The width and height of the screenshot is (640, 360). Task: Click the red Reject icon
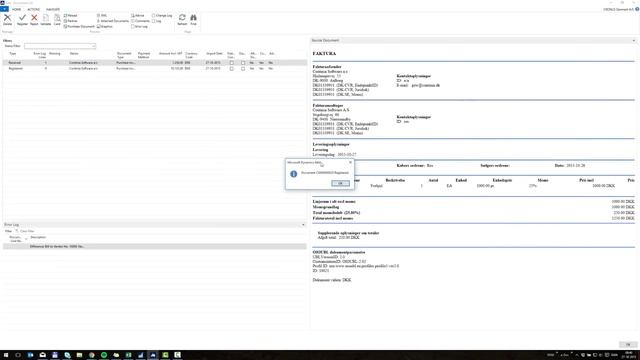pos(34,19)
